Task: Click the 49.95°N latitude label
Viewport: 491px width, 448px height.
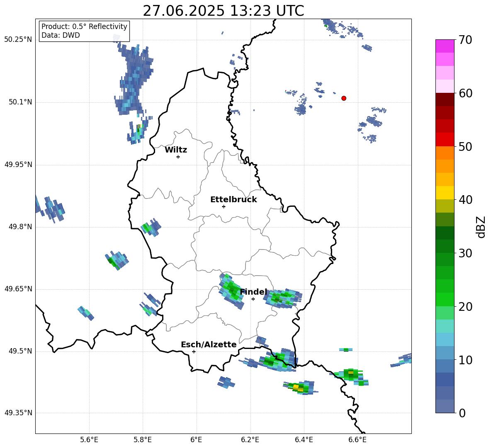Action: (x=18, y=164)
